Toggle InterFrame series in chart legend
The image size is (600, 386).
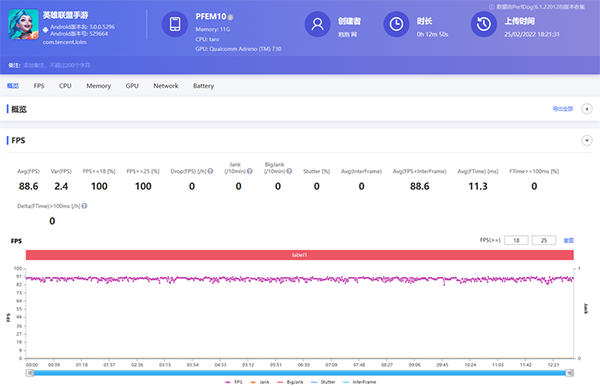[x=360, y=382]
